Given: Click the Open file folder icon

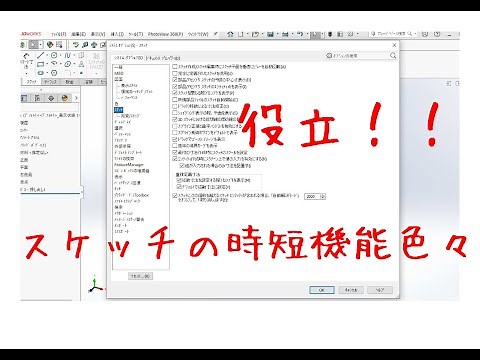Looking at the screenshot, I should (255, 34).
